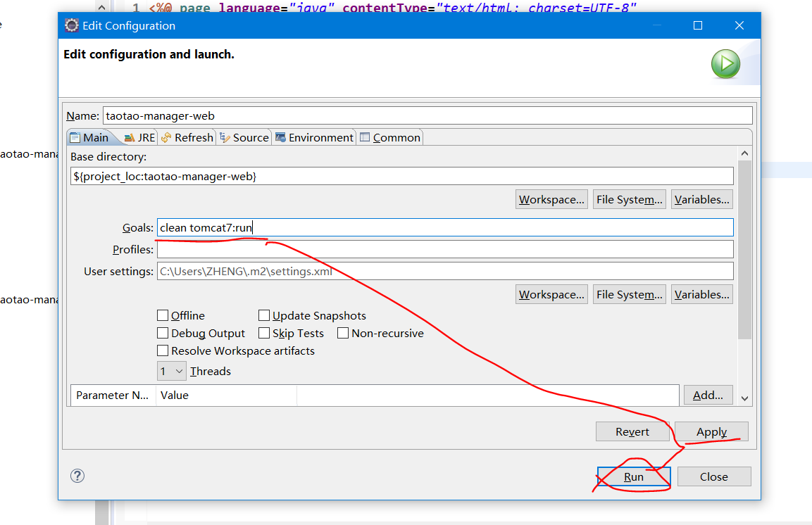Click the Add parameter button

(x=708, y=396)
